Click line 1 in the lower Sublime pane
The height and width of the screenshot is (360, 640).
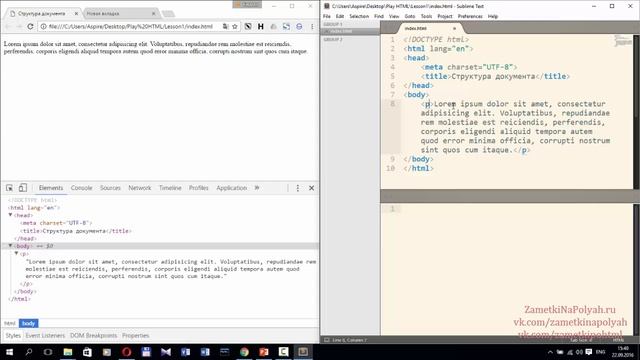tap(392, 209)
